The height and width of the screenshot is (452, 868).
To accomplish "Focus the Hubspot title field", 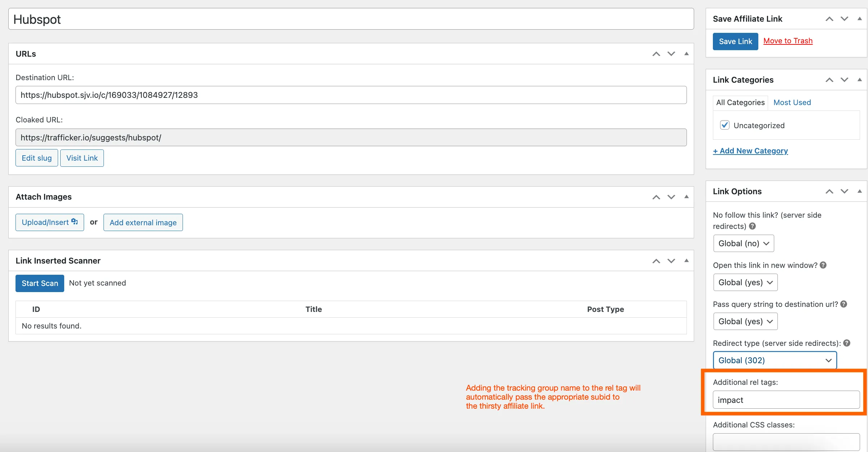I will pos(351,19).
